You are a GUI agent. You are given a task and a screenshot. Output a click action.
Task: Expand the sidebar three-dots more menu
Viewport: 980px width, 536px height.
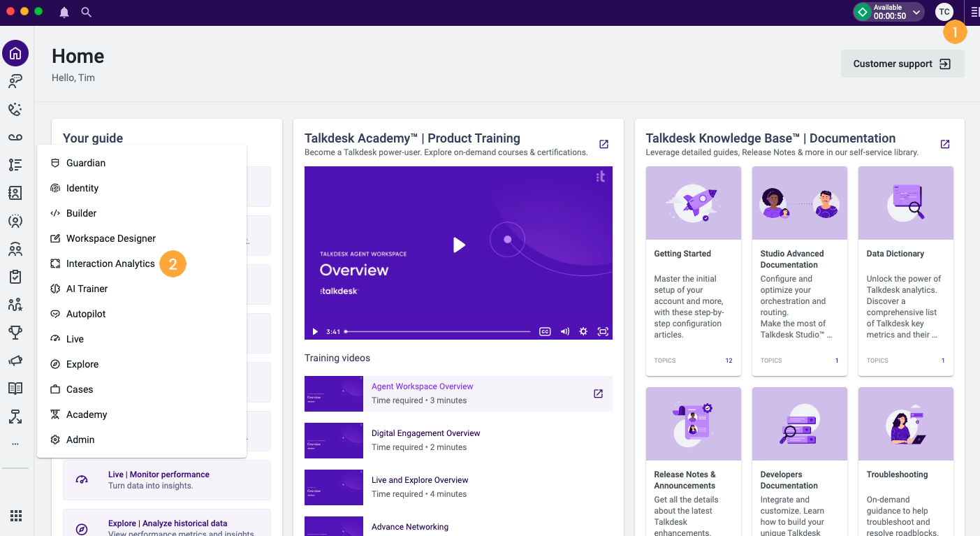tap(15, 444)
